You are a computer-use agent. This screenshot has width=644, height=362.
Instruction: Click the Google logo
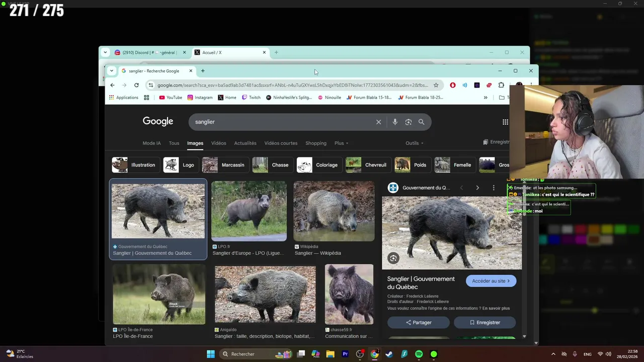(158, 121)
